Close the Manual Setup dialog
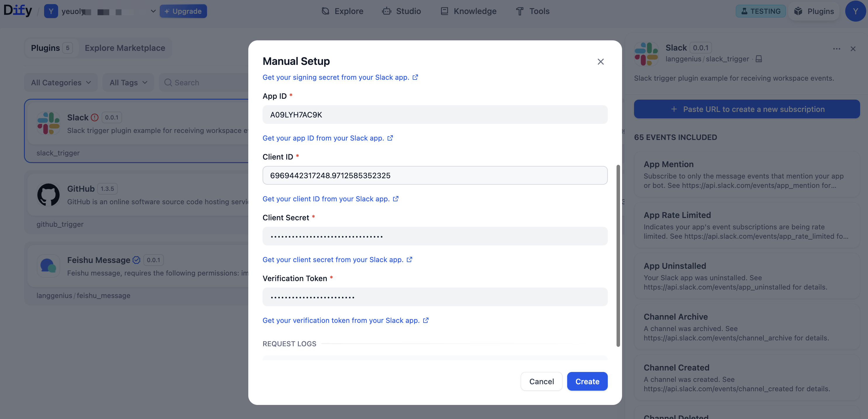 tap(600, 62)
